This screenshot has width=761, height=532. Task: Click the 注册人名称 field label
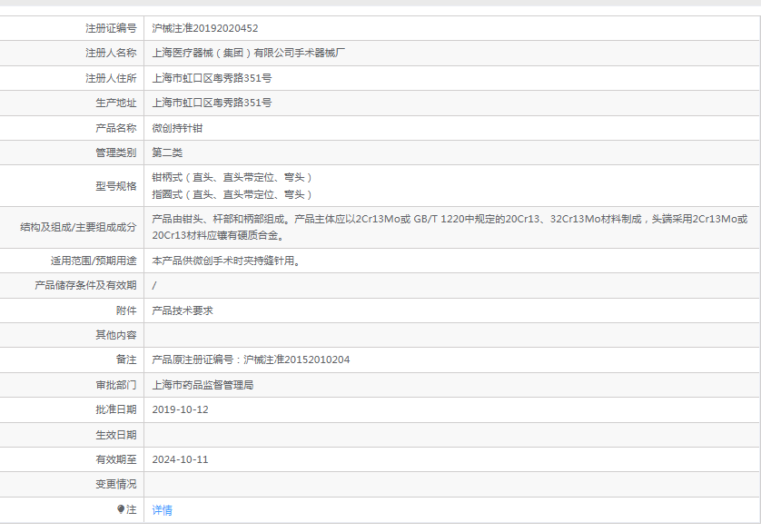(111, 53)
